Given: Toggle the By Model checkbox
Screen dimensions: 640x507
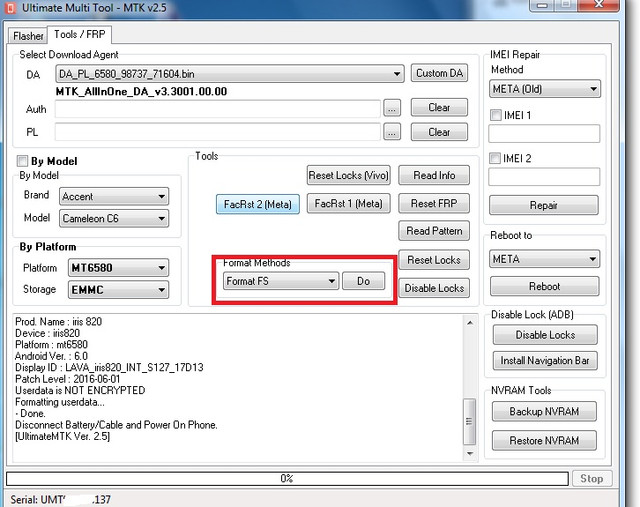Looking at the screenshot, I should (x=22, y=161).
